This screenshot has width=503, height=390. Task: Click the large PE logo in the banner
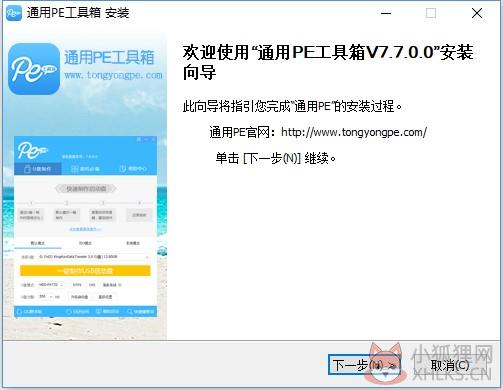coord(34,69)
